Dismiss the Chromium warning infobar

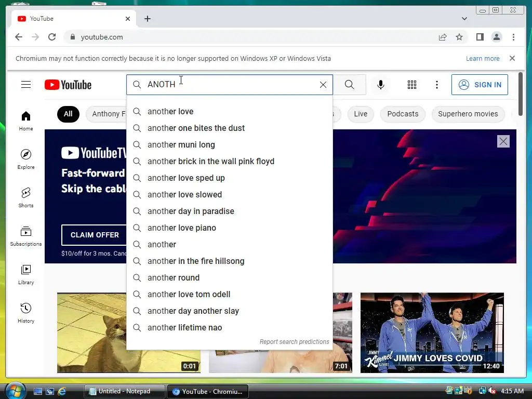pos(512,58)
